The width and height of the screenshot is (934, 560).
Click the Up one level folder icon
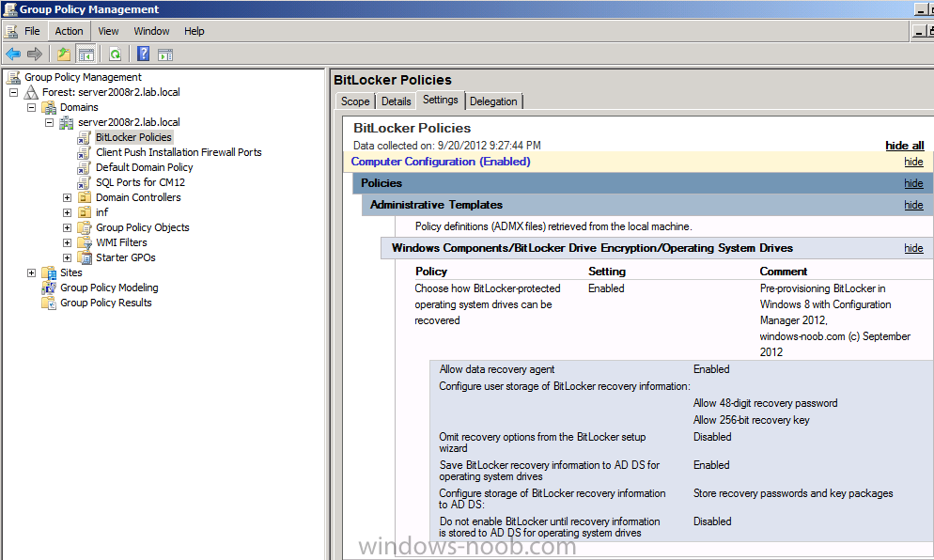tap(64, 54)
